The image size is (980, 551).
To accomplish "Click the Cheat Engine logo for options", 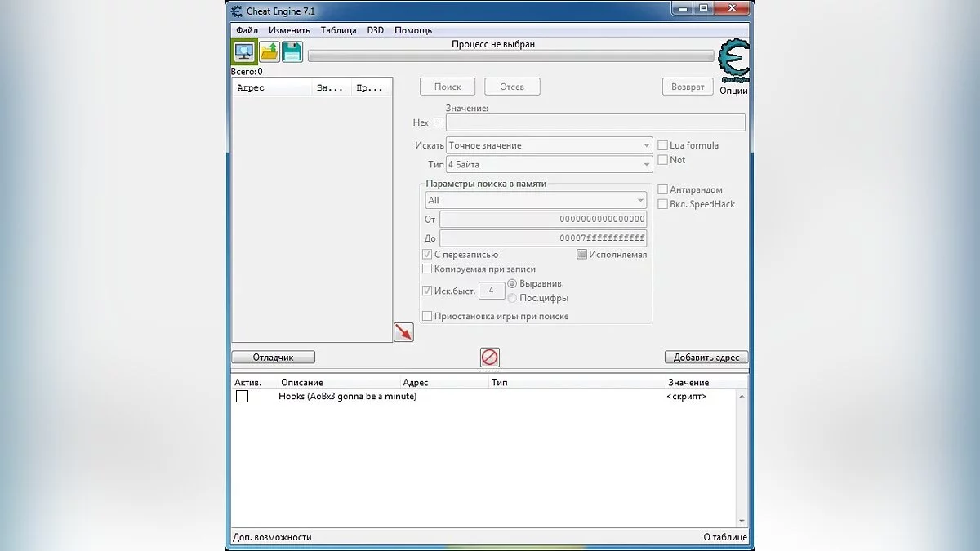I will [733, 61].
